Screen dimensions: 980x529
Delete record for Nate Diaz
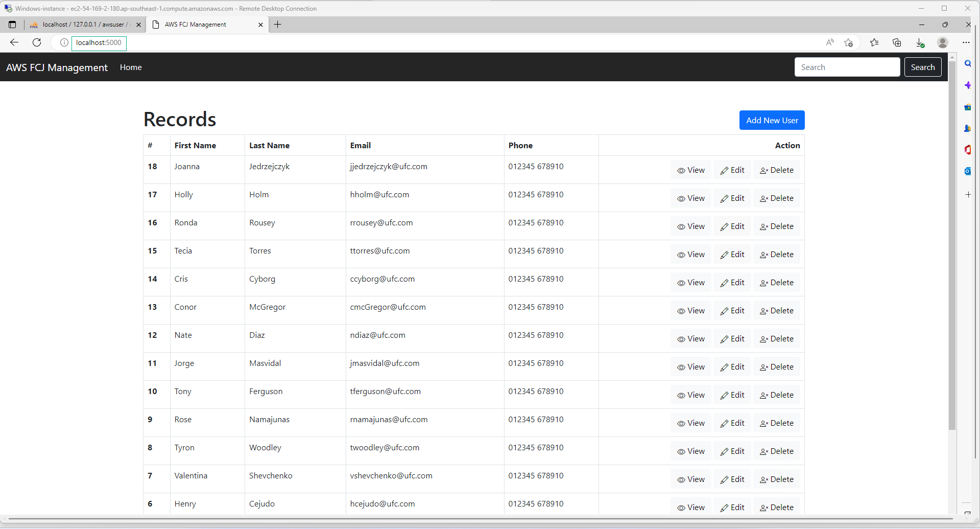776,339
